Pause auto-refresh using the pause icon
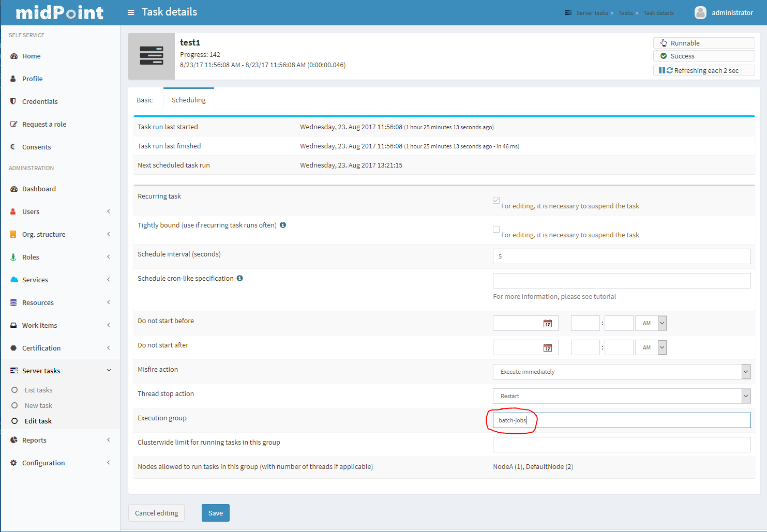Viewport: 767px width, 532px height. click(x=661, y=70)
